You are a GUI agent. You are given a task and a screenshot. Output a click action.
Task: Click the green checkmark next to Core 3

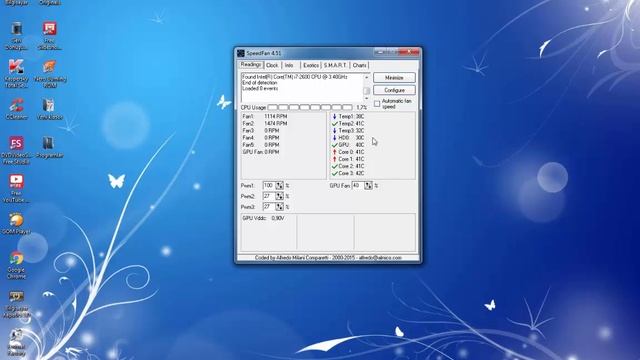(x=335, y=173)
